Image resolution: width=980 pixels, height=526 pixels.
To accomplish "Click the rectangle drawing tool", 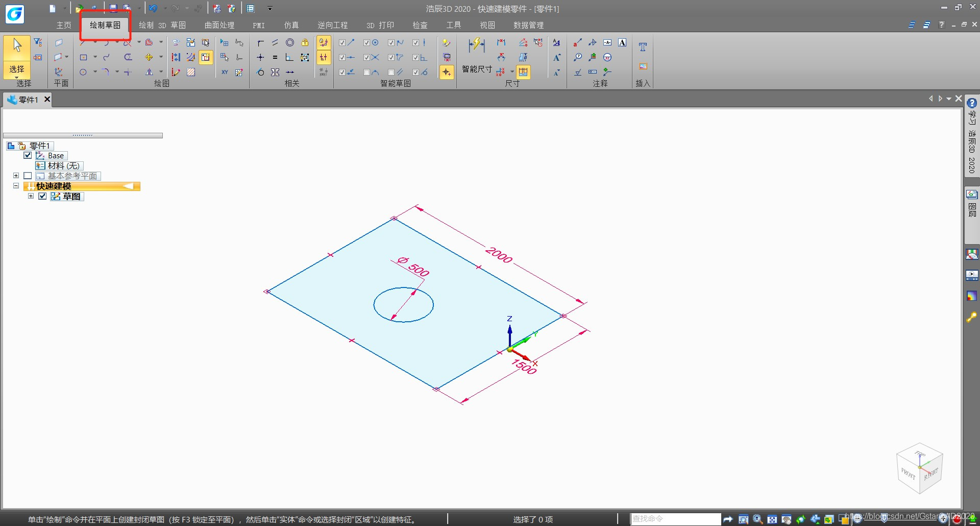I will [83, 57].
